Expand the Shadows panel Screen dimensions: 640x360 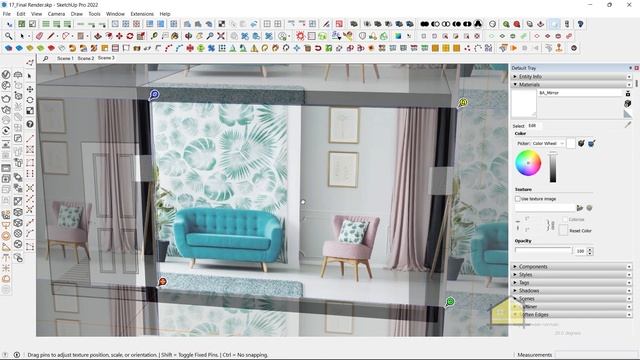click(571, 291)
